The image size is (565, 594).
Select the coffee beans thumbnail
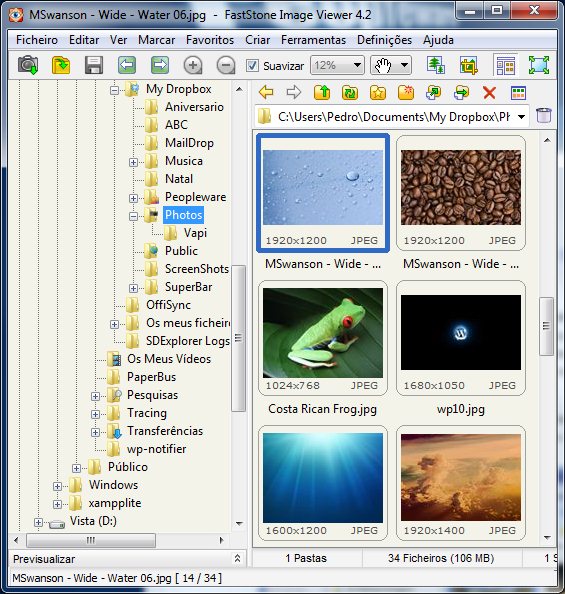[x=461, y=193]
